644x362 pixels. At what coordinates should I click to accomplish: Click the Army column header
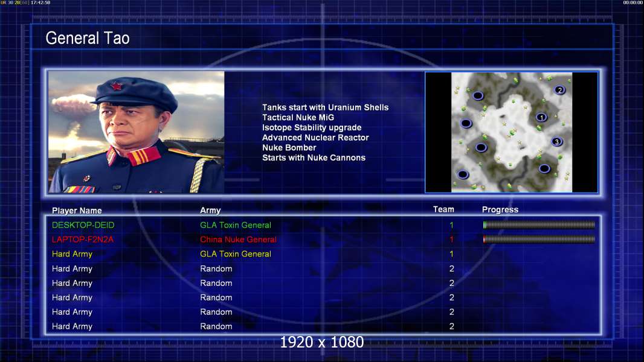point(210,211)
